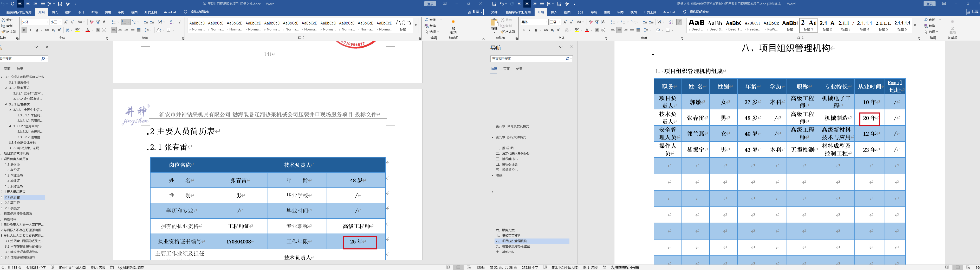This screenshot has height=270, width=980.
Task: Click the sort icon in left window
Action: 172,22
